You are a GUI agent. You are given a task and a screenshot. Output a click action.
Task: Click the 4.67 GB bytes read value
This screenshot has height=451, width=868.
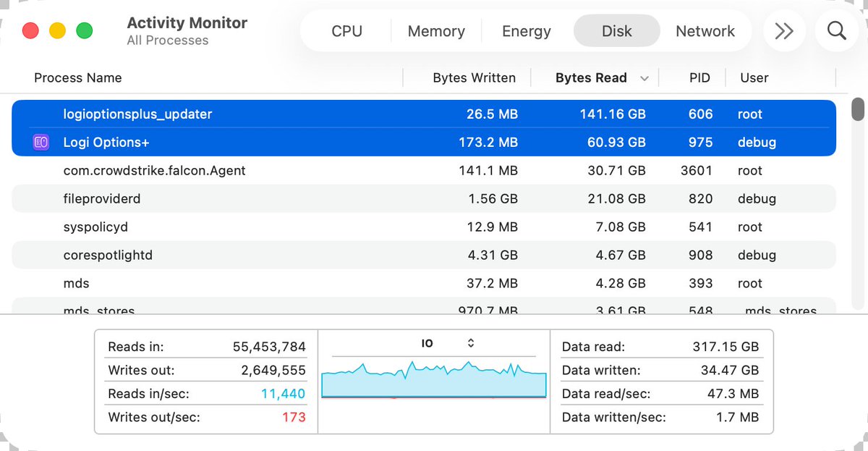pos(621,255)
